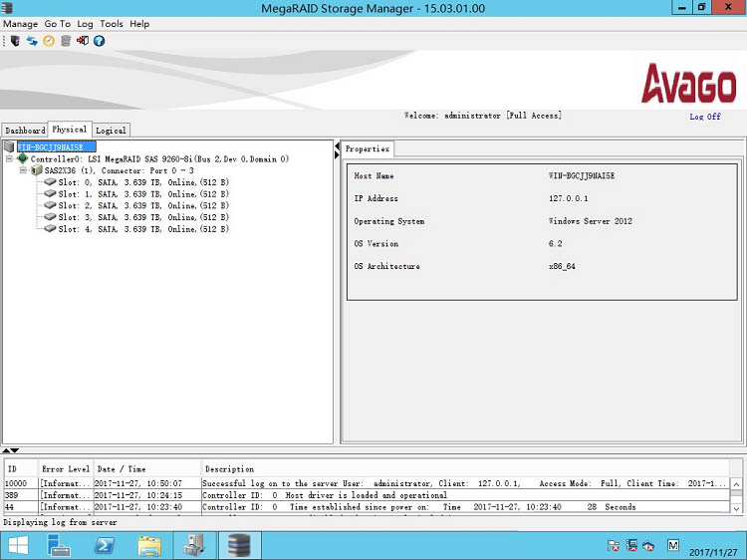The image size is (747, 560).
Task: Switch to the Logical tab
Action: click(x=111, y=131)
